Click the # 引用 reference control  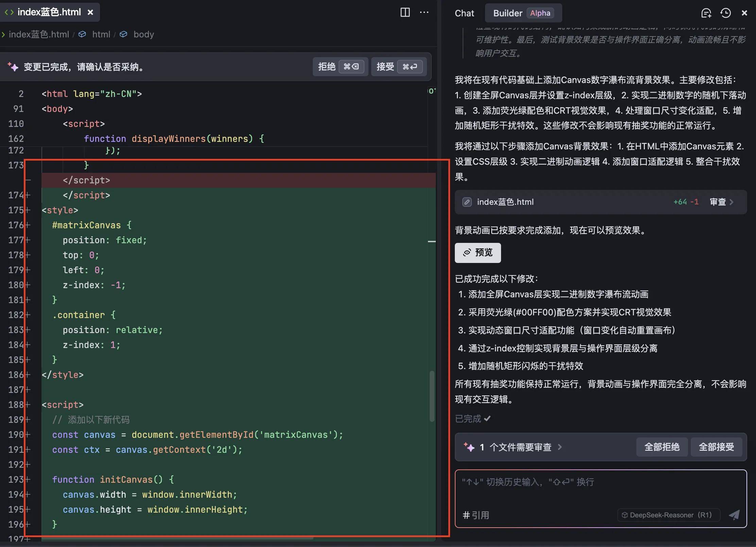point(476,515)
